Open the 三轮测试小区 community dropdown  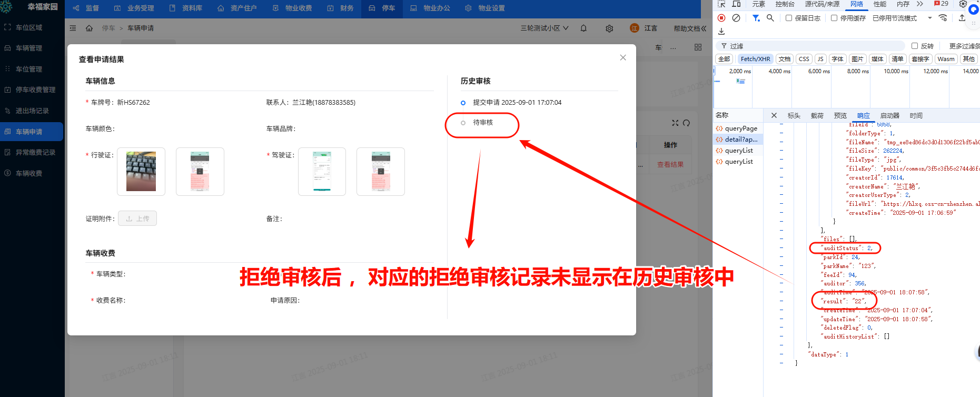(x=545, y=28)
